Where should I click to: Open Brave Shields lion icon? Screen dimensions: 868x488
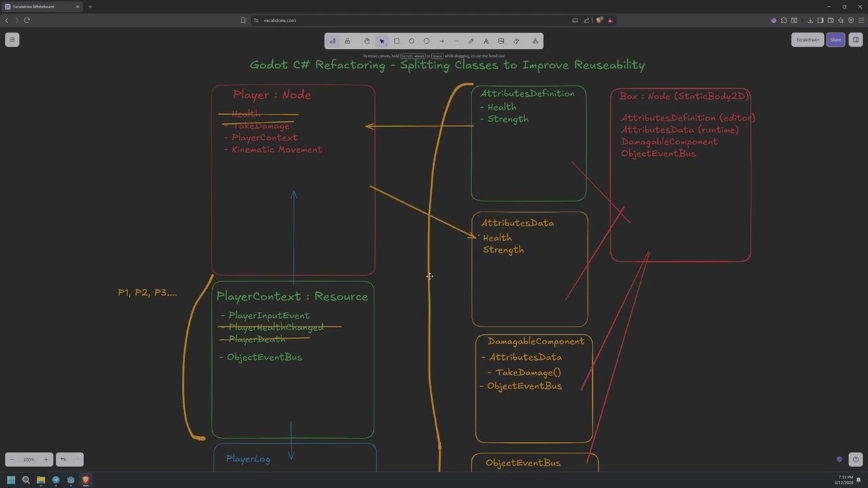click(x=599, y=20)
